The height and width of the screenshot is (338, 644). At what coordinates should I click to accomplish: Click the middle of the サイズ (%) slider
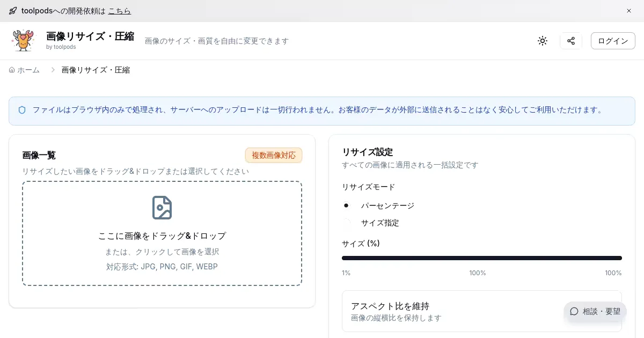pos(481,258)
